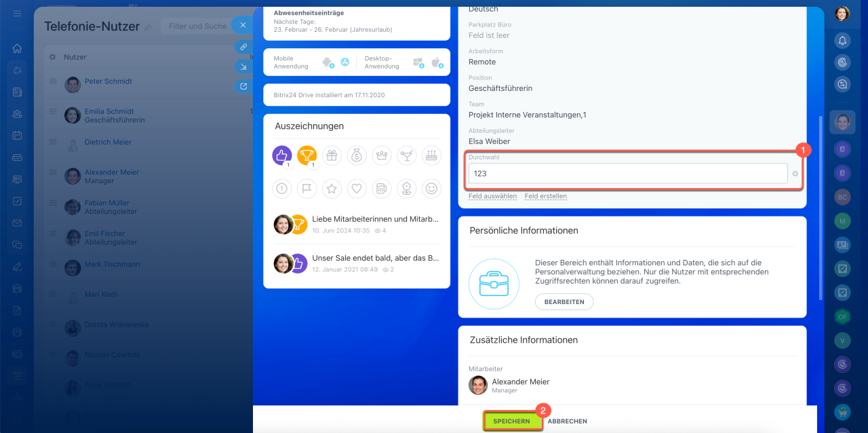
Task: Select the number one medal award icon
Action: pyautogui.click(x=282, y=188)
